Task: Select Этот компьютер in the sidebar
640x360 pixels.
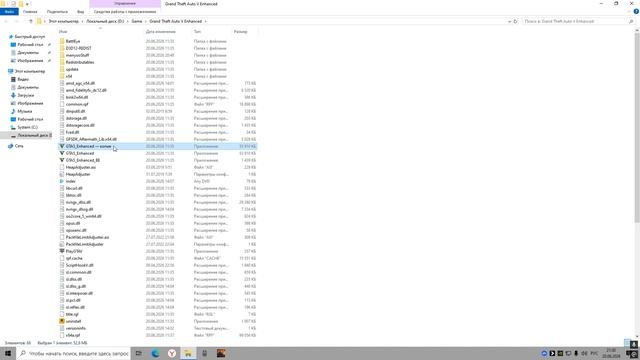Action: click(x=29, y=71)
